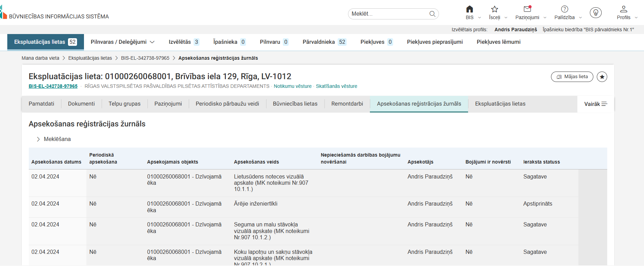
Task: Click the magnifying glass search icon
Action: pos(432,14)
